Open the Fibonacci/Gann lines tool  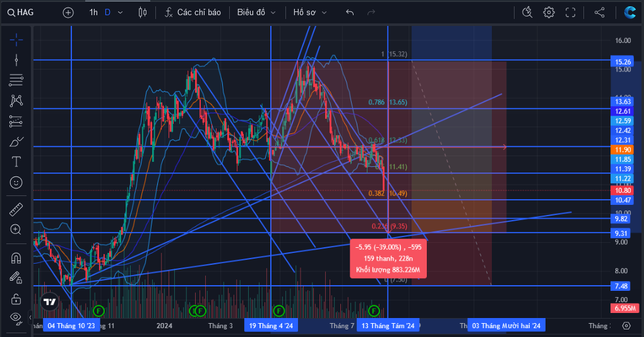[x=16, y=80]
